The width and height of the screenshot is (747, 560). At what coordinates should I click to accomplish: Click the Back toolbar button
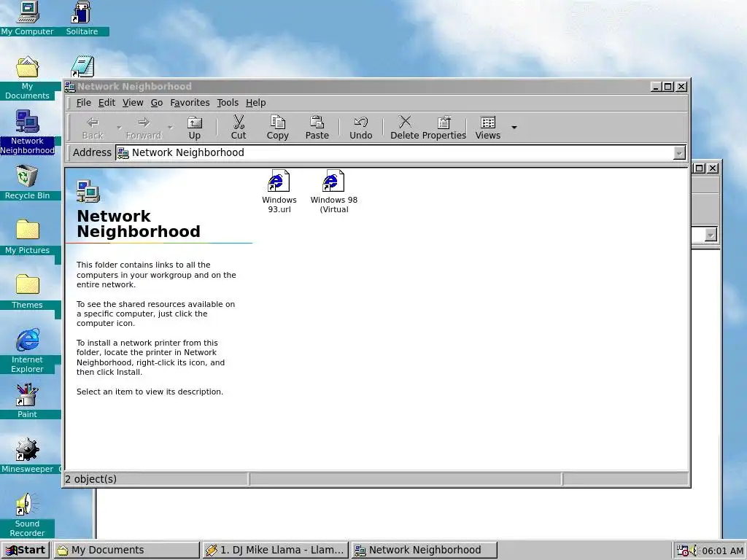[x=93, y=128]
